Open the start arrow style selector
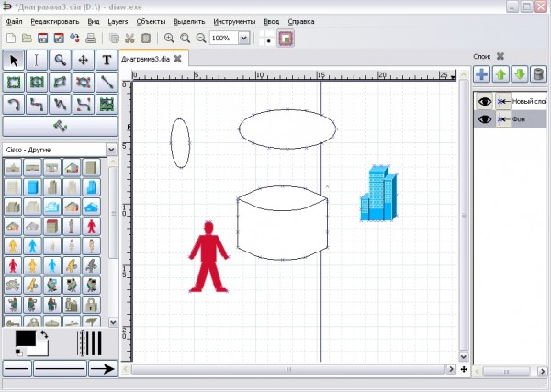Screen dimensions: 551x392 pyautogui.click(x=17, y=369)
